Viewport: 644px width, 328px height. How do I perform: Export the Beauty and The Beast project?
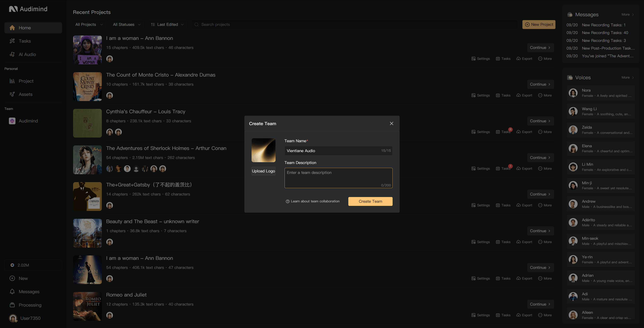(x=524, y=242)
